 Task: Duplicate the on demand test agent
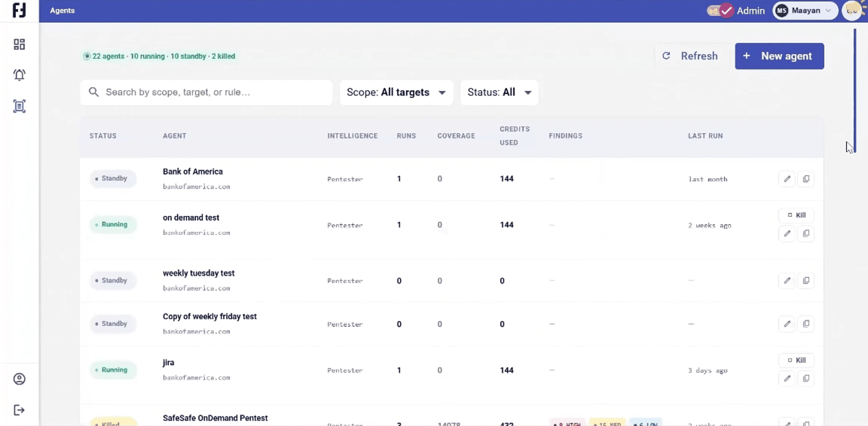pyautogui.click(x=806, y=234)
